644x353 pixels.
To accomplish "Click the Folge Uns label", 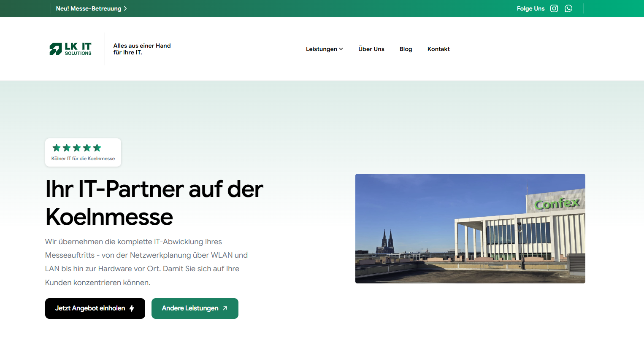I will (x=530, y=8).
